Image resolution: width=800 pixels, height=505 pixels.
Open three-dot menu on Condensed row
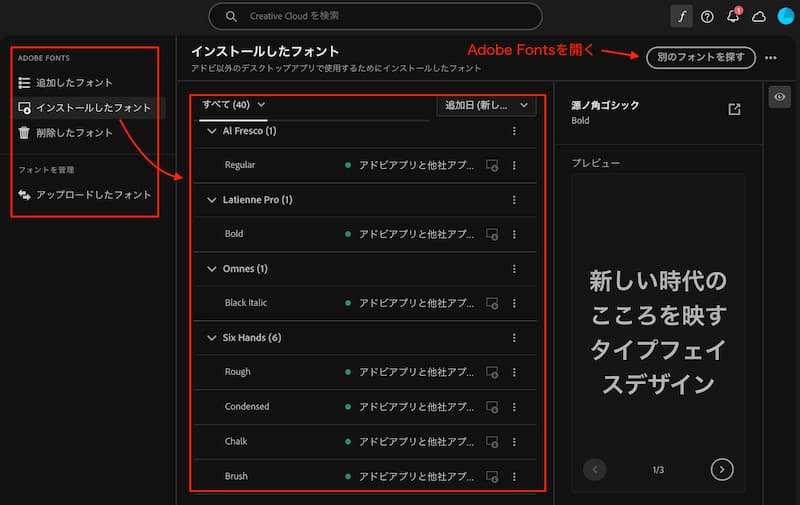pyautogui.click(x=514, y=407)
